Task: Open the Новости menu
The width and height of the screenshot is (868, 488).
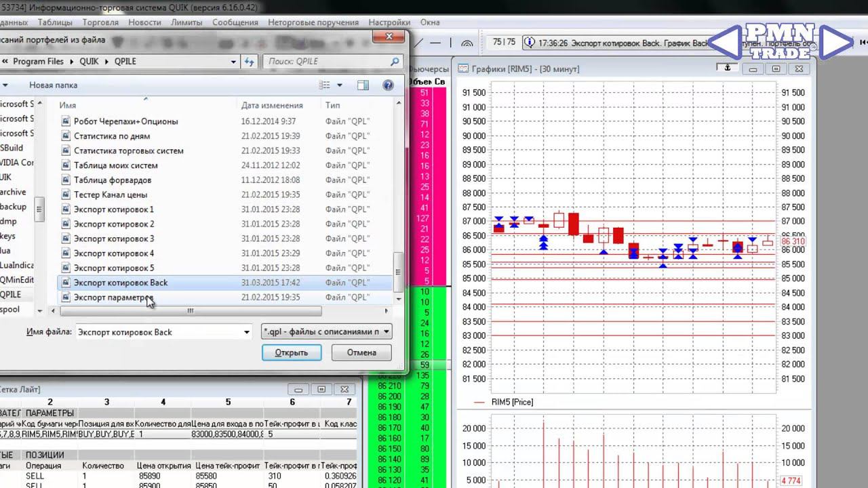Action: tap(144, 22)
